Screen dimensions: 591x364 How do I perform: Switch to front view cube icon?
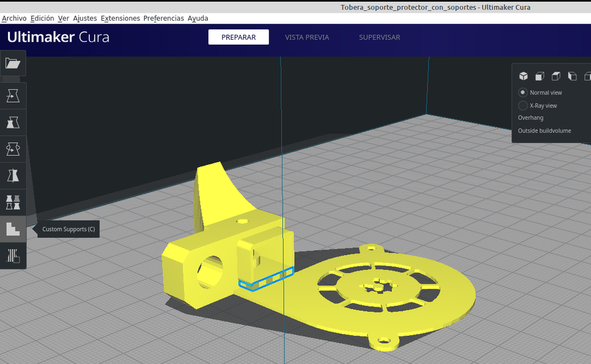point(540,76)
